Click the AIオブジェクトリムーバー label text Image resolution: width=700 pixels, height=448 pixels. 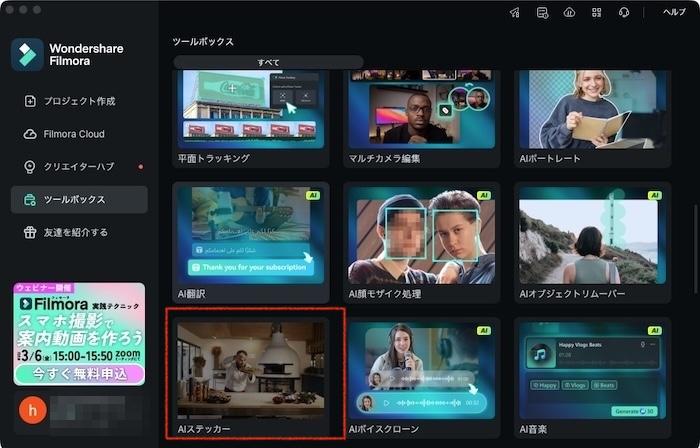click(x=572, y=294)
